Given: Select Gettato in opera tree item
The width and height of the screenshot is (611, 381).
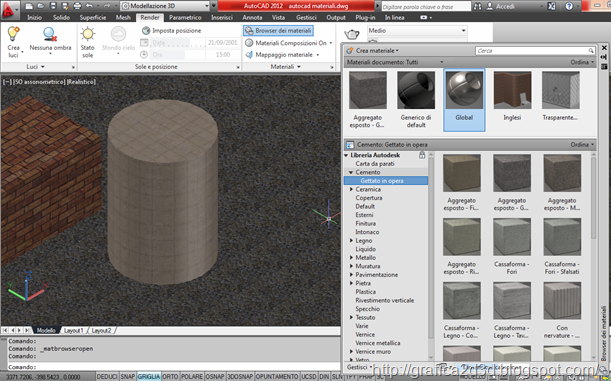Looking at the screenshot, I should coord(386,181).
